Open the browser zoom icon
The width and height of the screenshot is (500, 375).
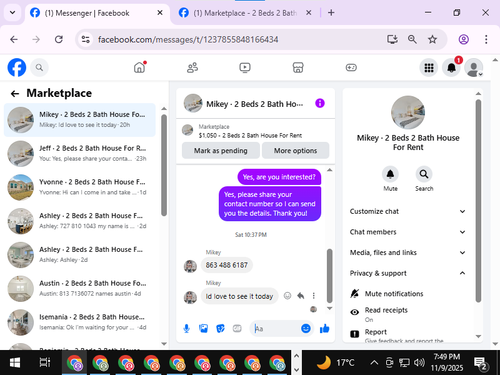coord(412,40)
